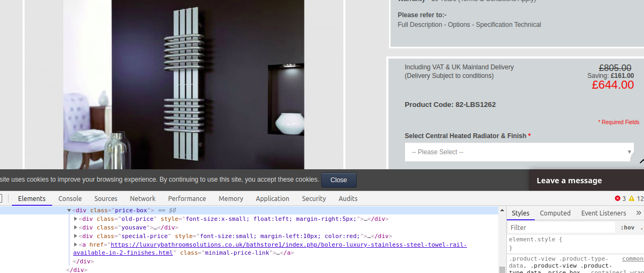Click the yellow warning count icon
Screen dimensions: 644x273
[x=632, y=198]
